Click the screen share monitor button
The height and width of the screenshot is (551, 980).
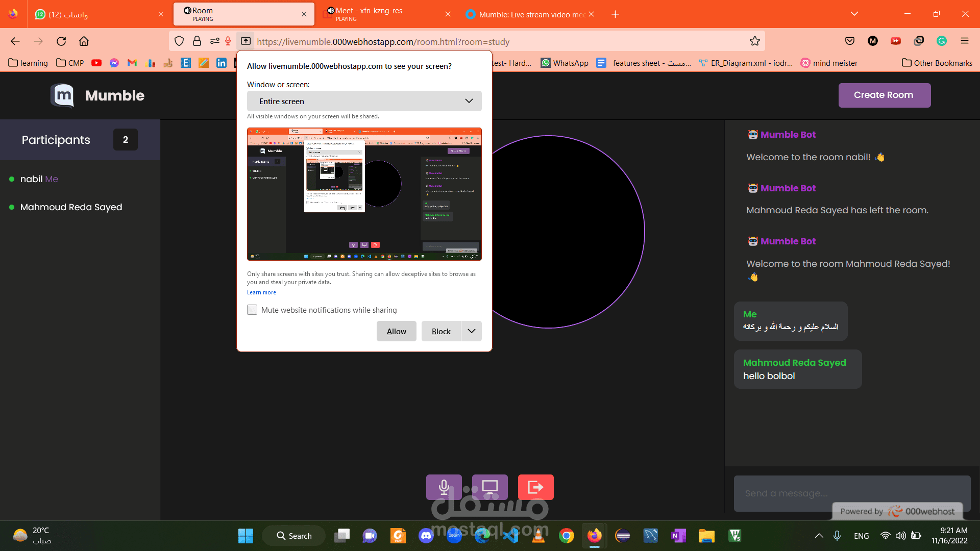click(489, 487)
